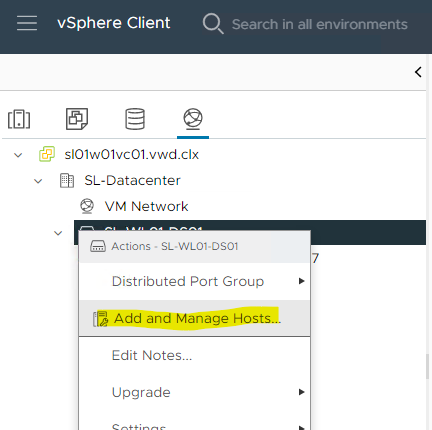Collapse the SL-WL01-DS01 switch node
This screenshot has width=432, height=430.
(58, 233)
